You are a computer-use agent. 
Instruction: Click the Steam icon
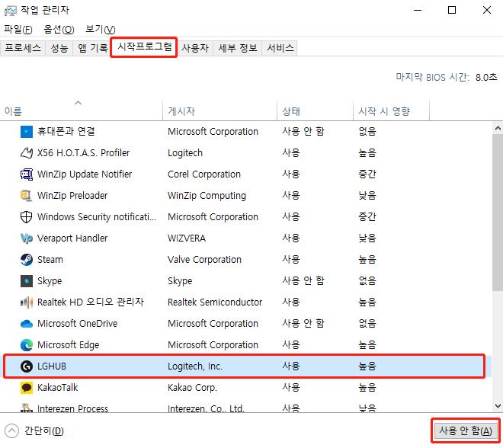click(27, 260)
